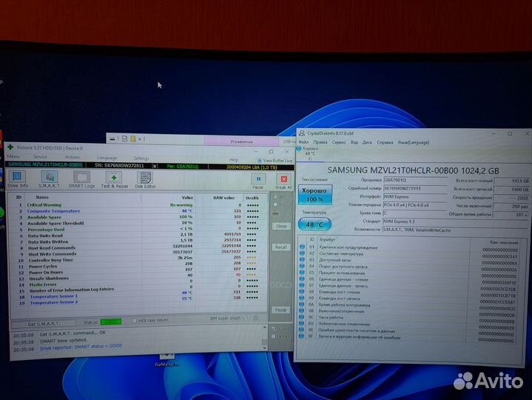This screenshot has height=400, width=532.
Task: Expand the Explorer quick access toolbar dropdown
Action: pos(139,139)
